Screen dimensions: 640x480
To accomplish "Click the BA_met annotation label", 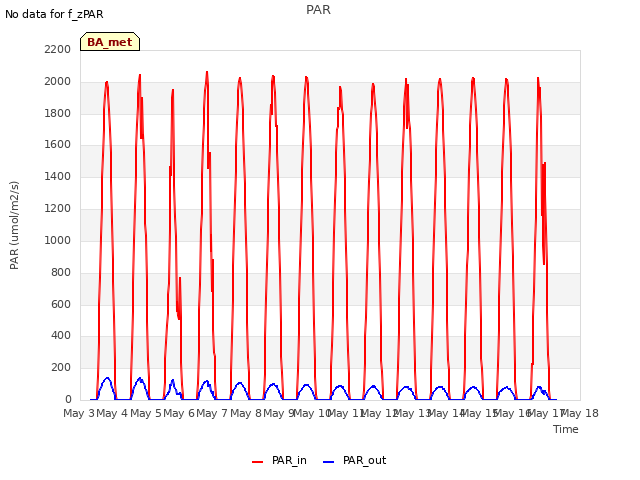I will pos(110,42).
